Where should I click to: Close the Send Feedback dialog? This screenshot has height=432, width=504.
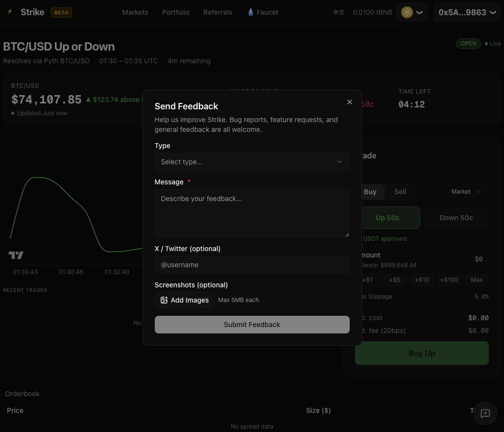[x=350, y=102]
